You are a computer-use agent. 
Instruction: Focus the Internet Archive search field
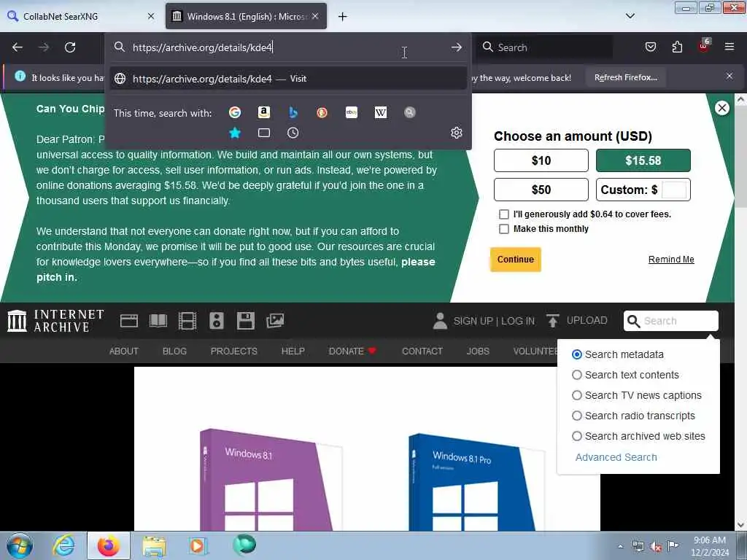[x=671, y=321]
